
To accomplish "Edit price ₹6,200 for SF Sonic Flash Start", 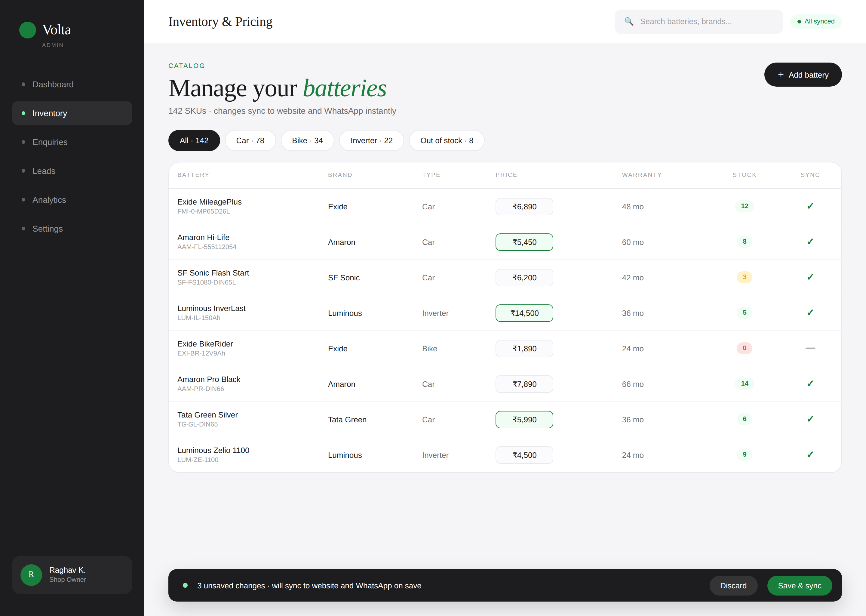I will (x=524, y=278).
